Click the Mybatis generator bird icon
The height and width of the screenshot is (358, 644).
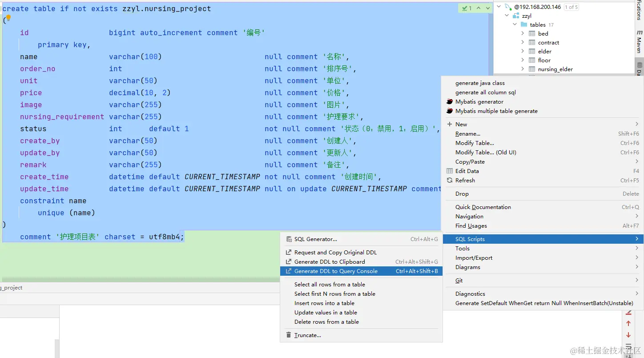[x=450, y=102]
